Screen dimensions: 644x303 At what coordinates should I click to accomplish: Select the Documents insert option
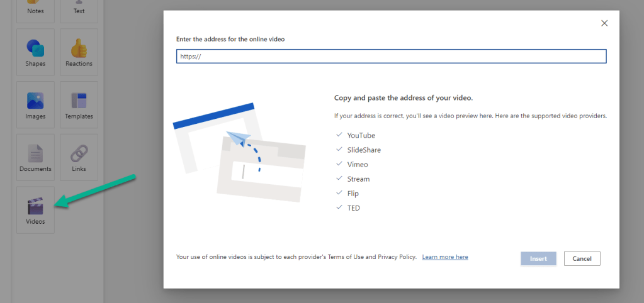[x=35, y=157]
